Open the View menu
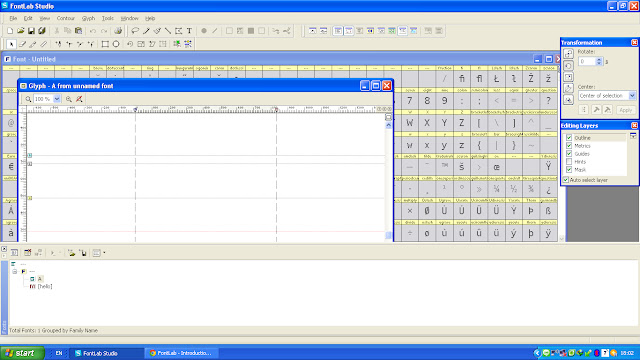This screenshot has width=640, height=360. click(x=44, y=18)
